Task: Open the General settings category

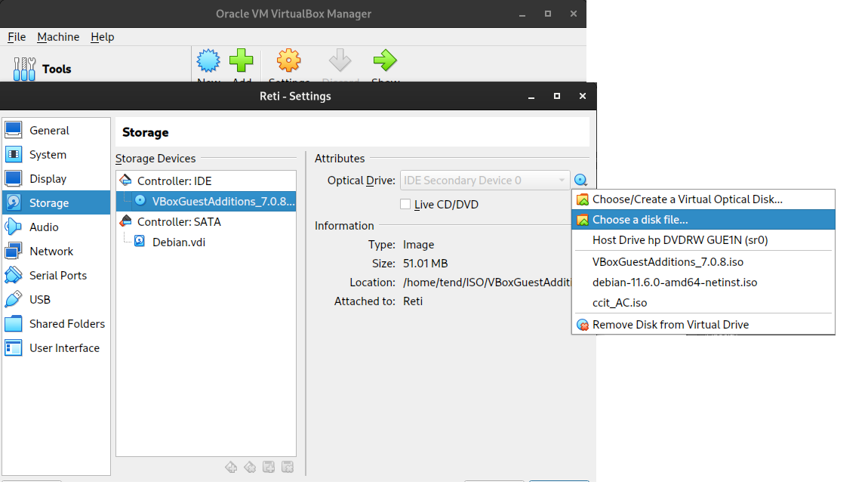Action: [x=56, y=130]
